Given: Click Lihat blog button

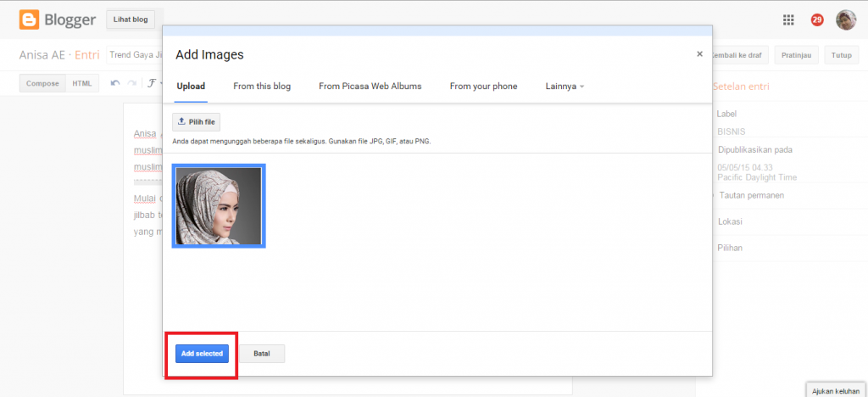Looking at the screenshot, I should pyautogui.click(x=131, y=20).
